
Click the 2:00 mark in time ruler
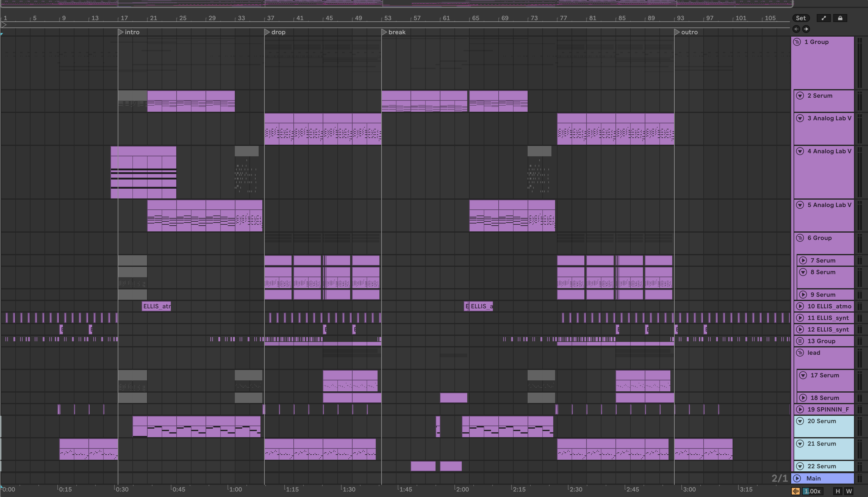(462, 489)
